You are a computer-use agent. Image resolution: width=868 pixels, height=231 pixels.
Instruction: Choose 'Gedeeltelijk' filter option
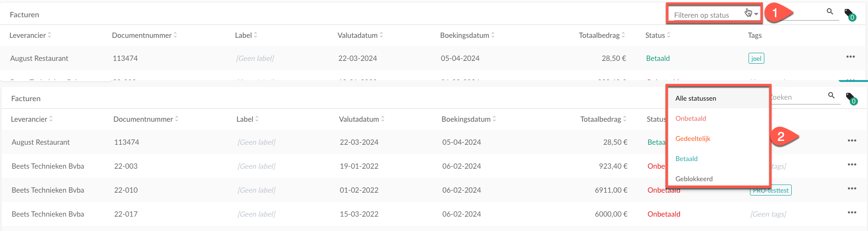(x=693, y=139)
